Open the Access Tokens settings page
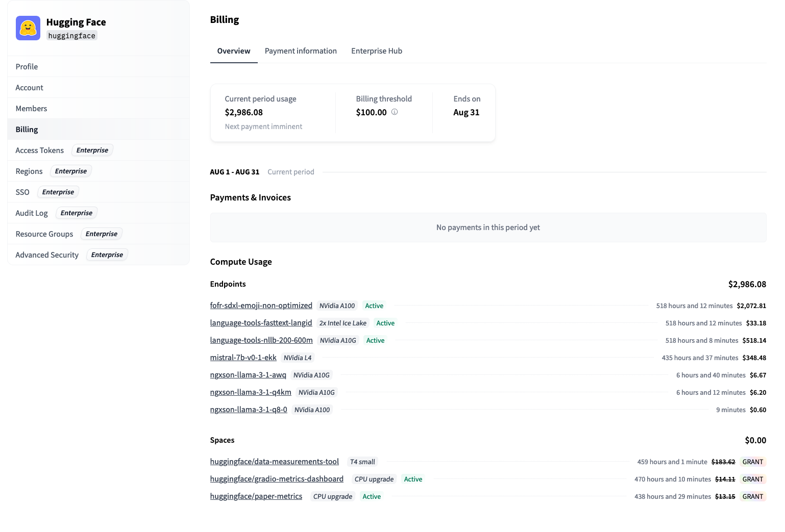Viewport: 785px width, 532px height. (x=39, y=150)
